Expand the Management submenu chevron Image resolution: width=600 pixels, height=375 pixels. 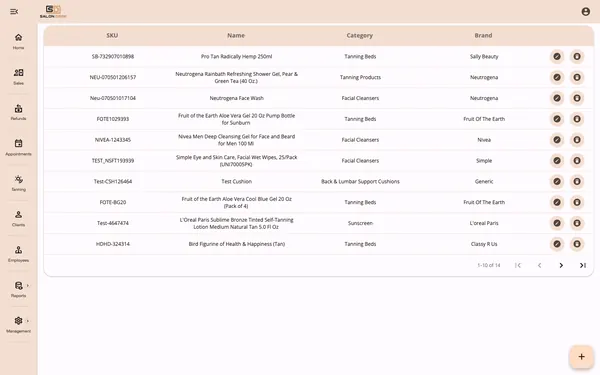[28, 321]
